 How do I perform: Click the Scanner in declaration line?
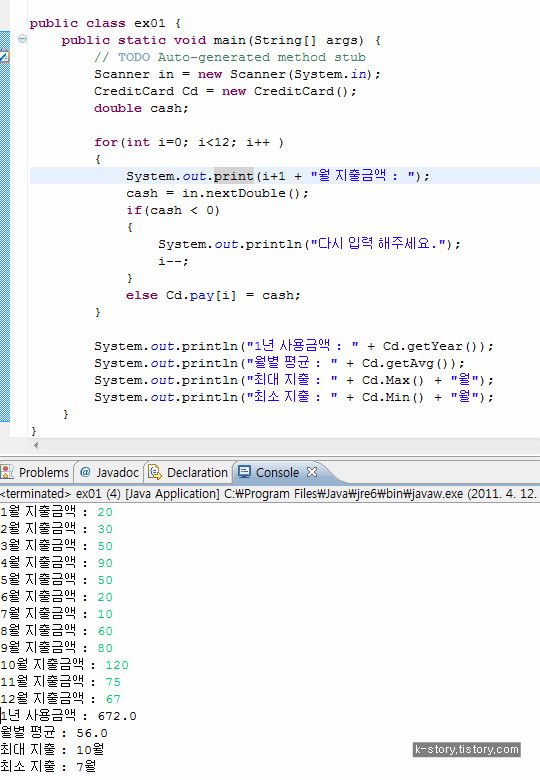[237, 74]
